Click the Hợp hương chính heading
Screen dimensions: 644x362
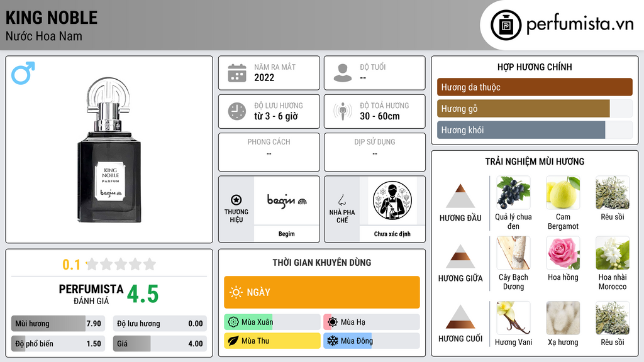(x=535, y=67)
